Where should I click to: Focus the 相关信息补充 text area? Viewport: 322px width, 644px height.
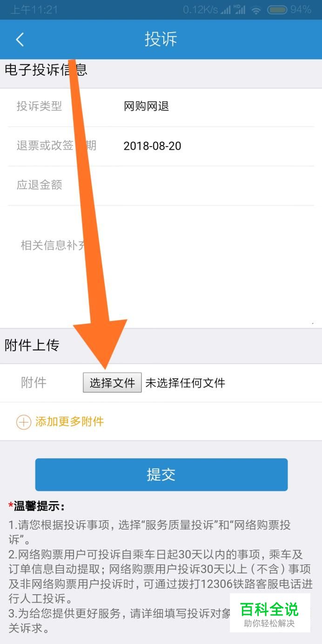161,266
